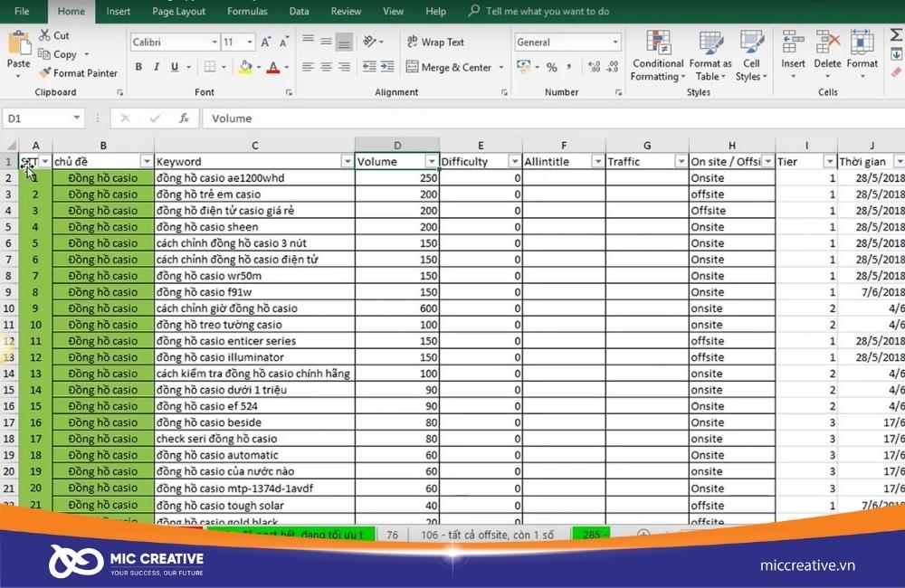Open Keyword column filter dropdown
Screen dimensions: 905x588
coord(348,162)
